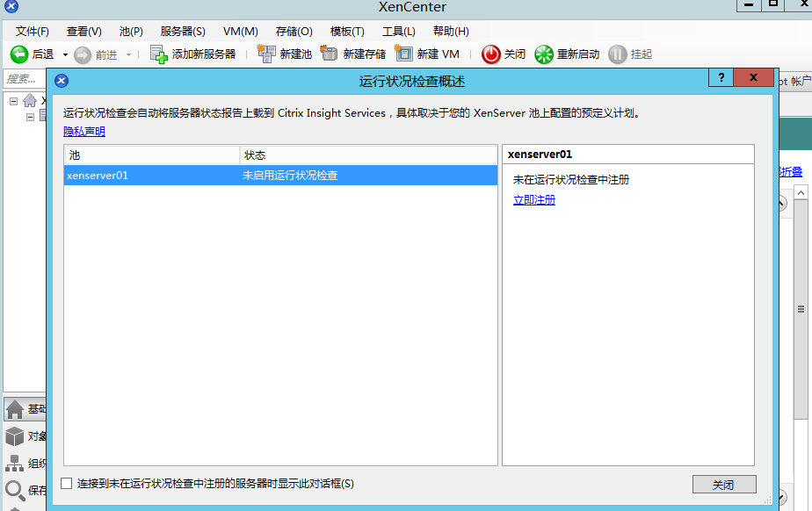Open the Back history dropdown arrow

click(x=65, y=54)
